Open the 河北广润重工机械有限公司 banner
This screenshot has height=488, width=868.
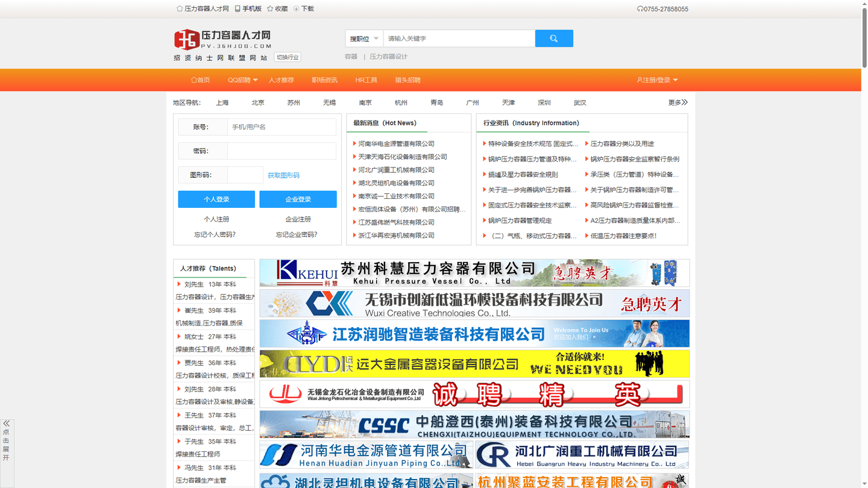click(582, 455)
